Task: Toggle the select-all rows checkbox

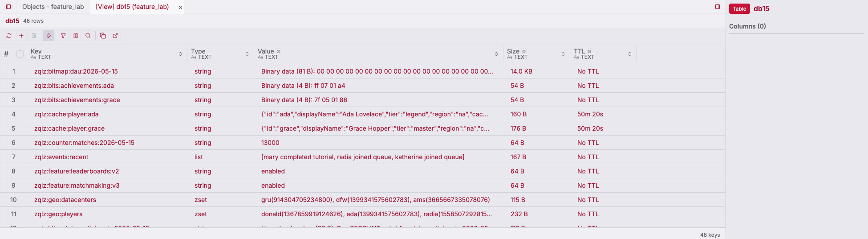Action: click(x=20, y=54)
